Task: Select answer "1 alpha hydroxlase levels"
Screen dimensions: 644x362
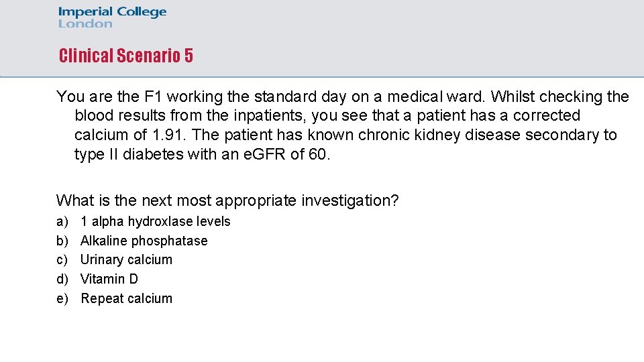Action: [155, 221]
